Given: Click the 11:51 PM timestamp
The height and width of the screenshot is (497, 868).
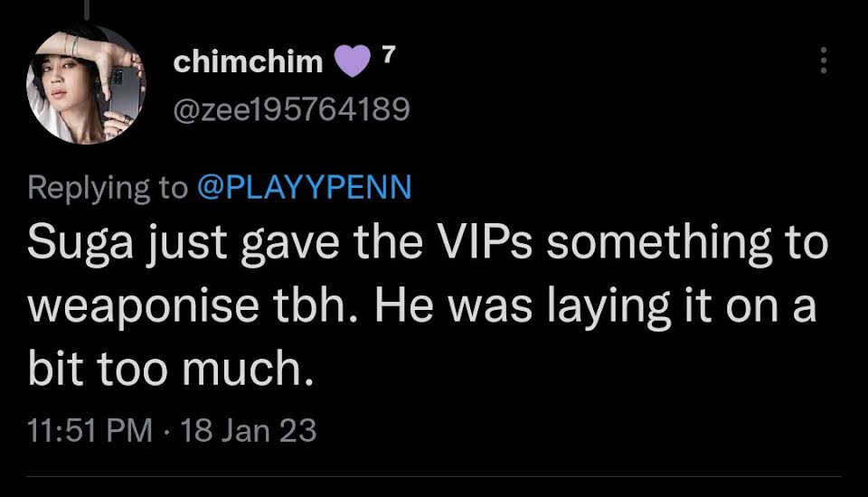Looking at the screenshot, I should coord(90,431).
